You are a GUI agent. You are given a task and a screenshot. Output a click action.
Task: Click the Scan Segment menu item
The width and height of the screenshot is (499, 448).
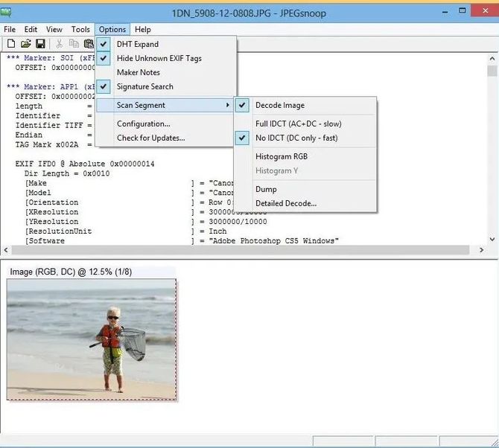165,105
